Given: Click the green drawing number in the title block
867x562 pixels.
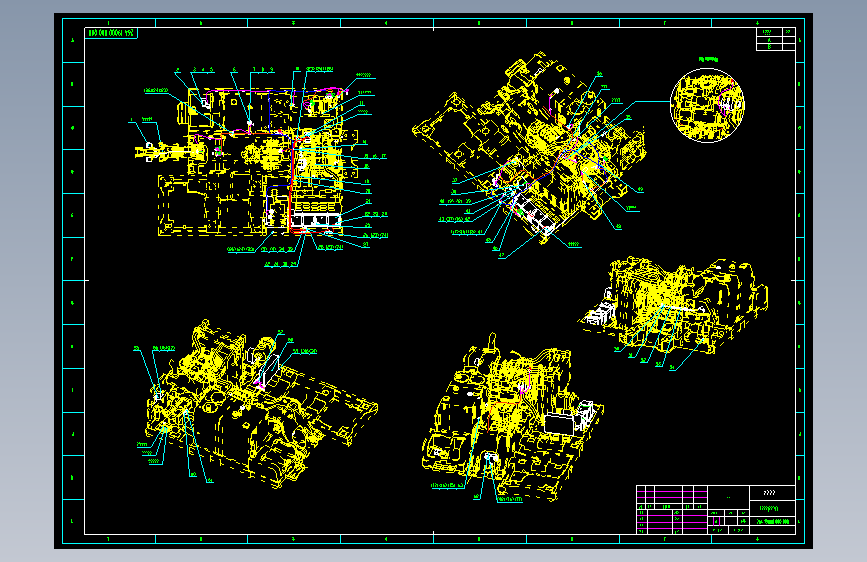Looking at the screenshot, I should click(773, 522).
